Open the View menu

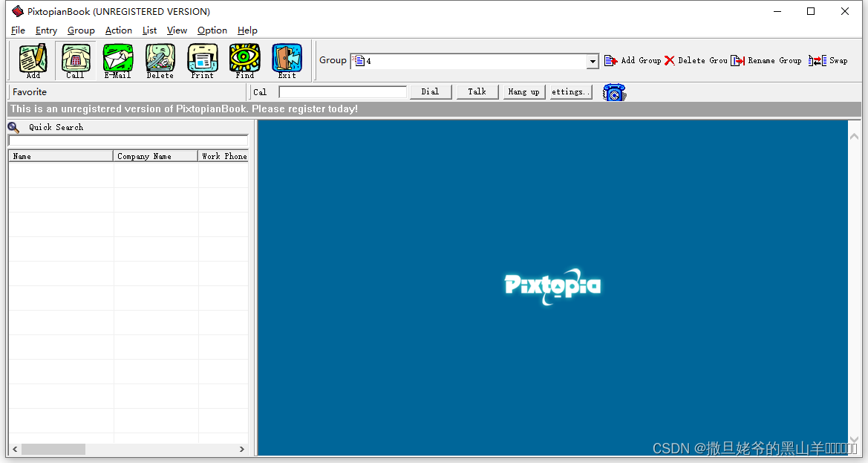[x=177, y=30]
